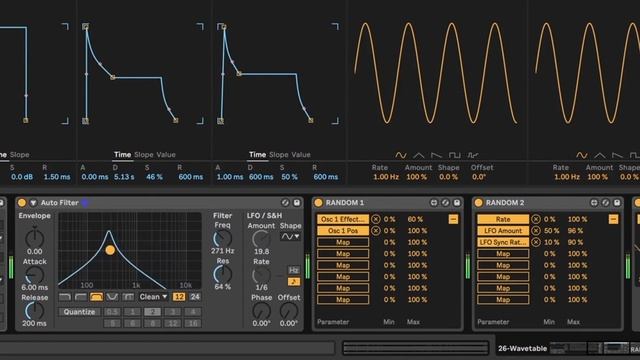Select the sawtooth waveform for the second LFO
The image size is (640, 360).
click(618, 155)
